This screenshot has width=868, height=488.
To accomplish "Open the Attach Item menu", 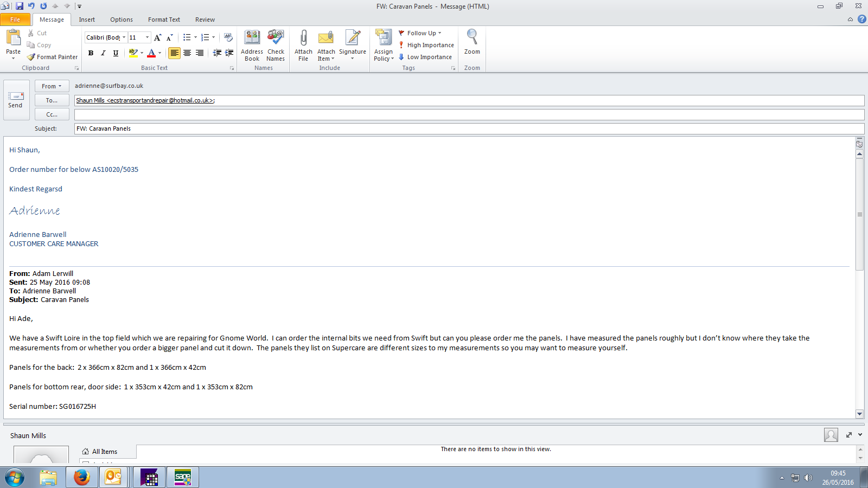I will (326, 46).
